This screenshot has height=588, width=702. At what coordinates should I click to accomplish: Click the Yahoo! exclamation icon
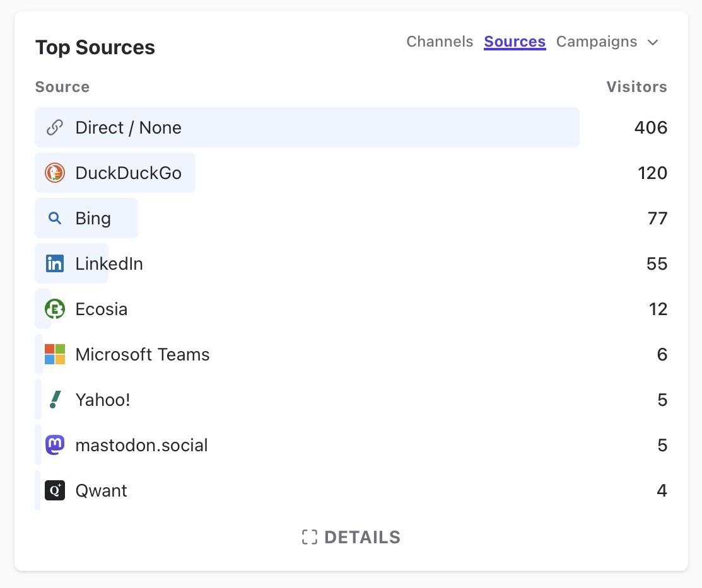(55, 400)
